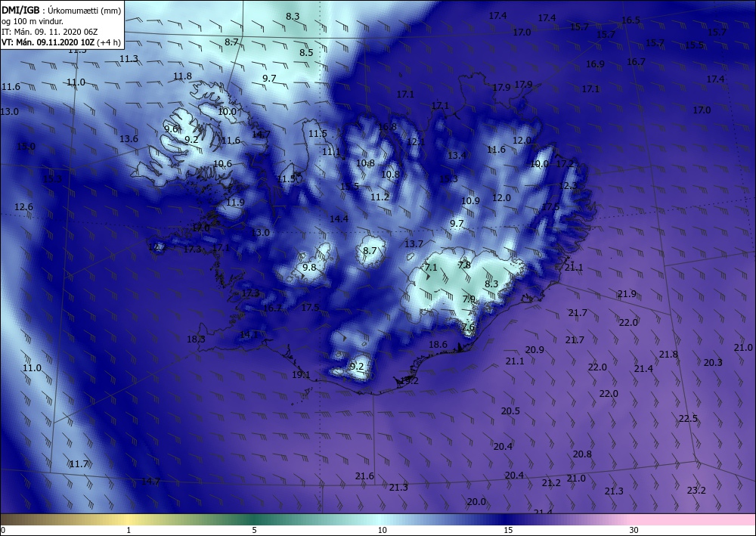Click the 16.8 value label
This screenshot has height=536, width=756.
pos(387,127)
